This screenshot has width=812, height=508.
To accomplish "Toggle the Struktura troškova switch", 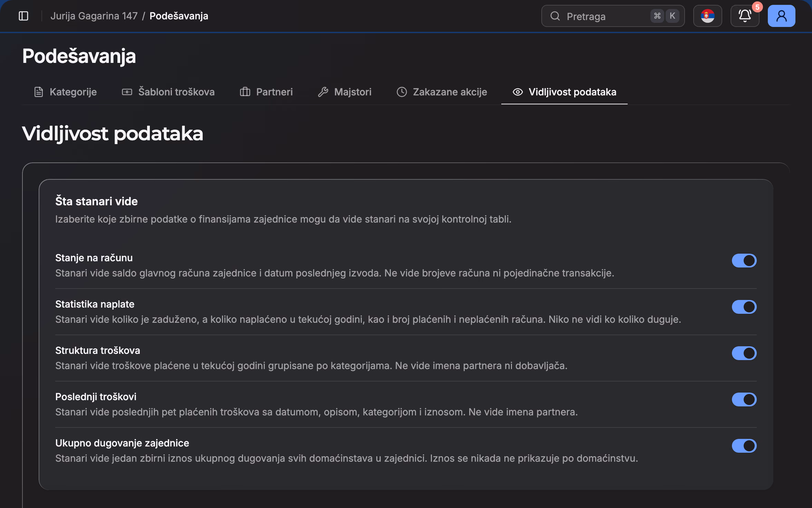I will (744, 353).
